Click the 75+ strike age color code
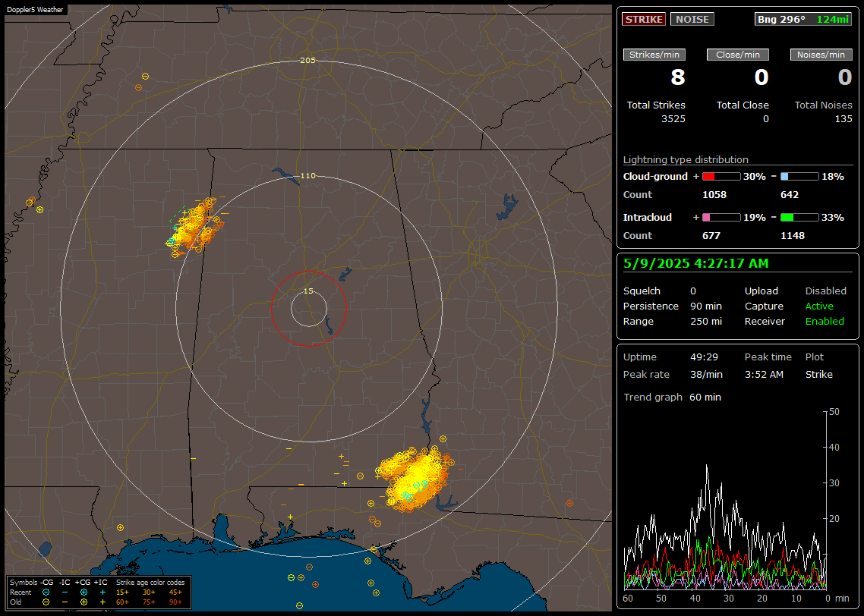Viewport: 864px width, 616px height. pos(149,602)
